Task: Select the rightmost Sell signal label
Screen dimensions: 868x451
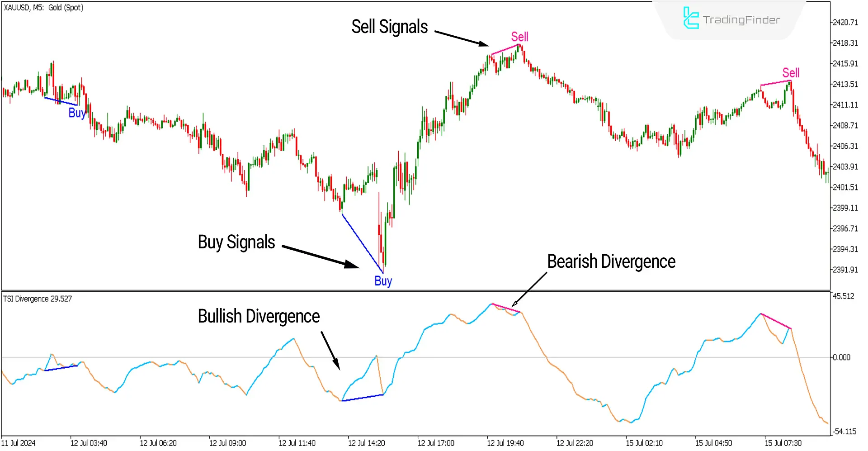Action: (791, 72)
